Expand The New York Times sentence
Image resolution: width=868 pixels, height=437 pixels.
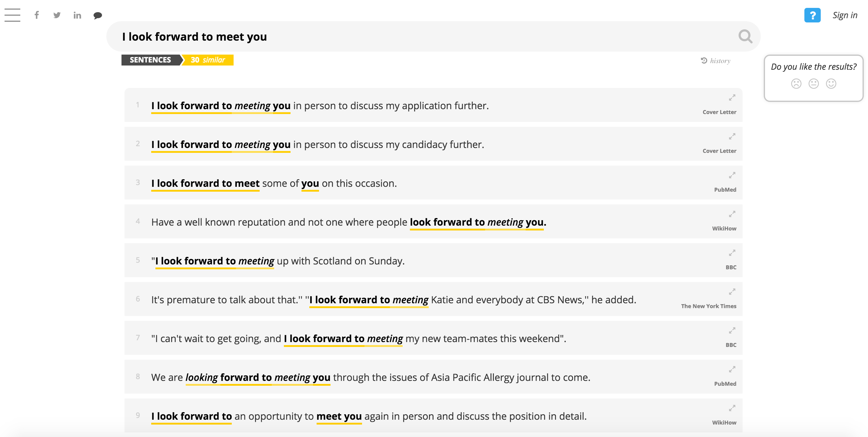[x=732, y=292]
